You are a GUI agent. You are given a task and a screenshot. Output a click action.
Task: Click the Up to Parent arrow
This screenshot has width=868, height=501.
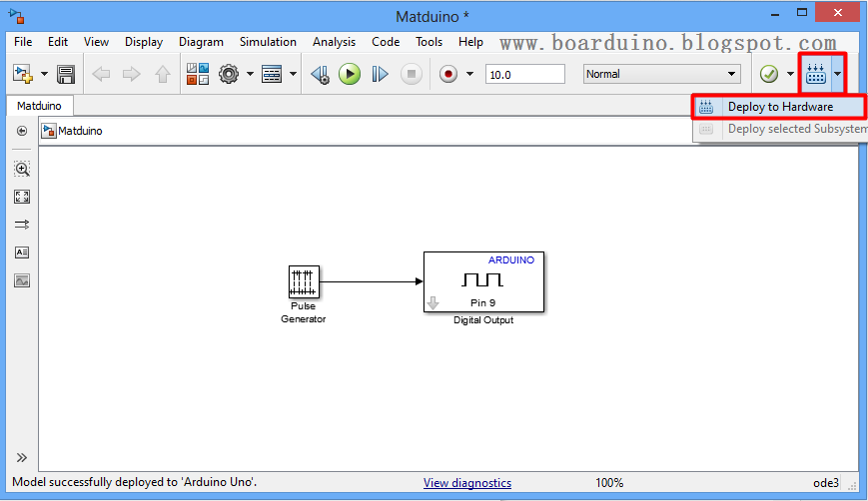[162, 74]
